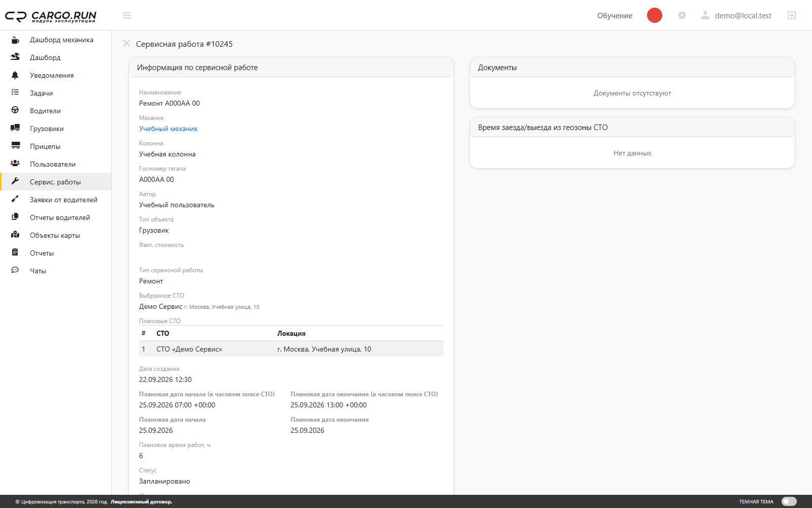The height and width of the screenshot is (508, 812).
Task: Click the Объекты карты map icon
Action: (15, 235)
